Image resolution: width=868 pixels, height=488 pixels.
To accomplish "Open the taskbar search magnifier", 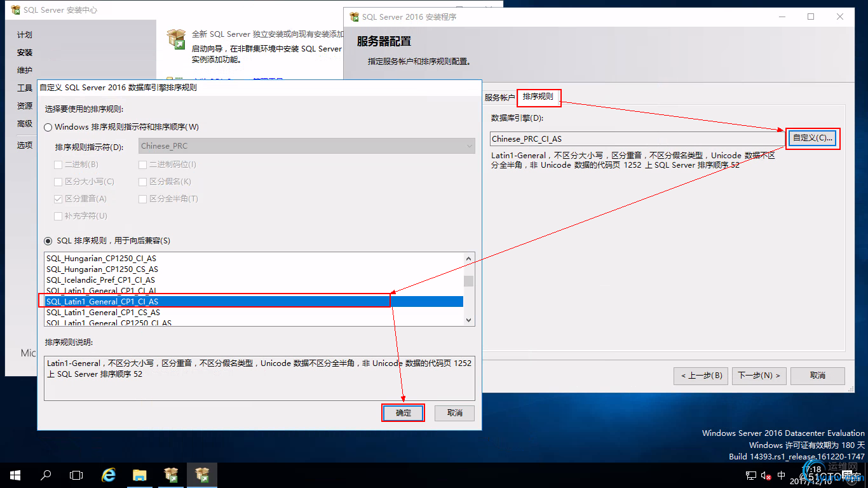I will (x=46, y=475).
